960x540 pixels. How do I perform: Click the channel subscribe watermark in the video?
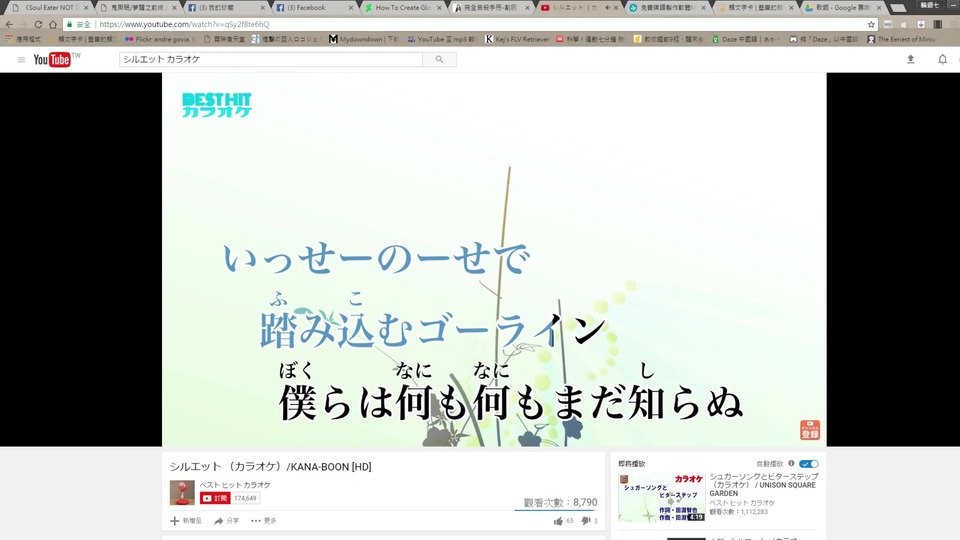pyautogui.click(x=809, y=430)
